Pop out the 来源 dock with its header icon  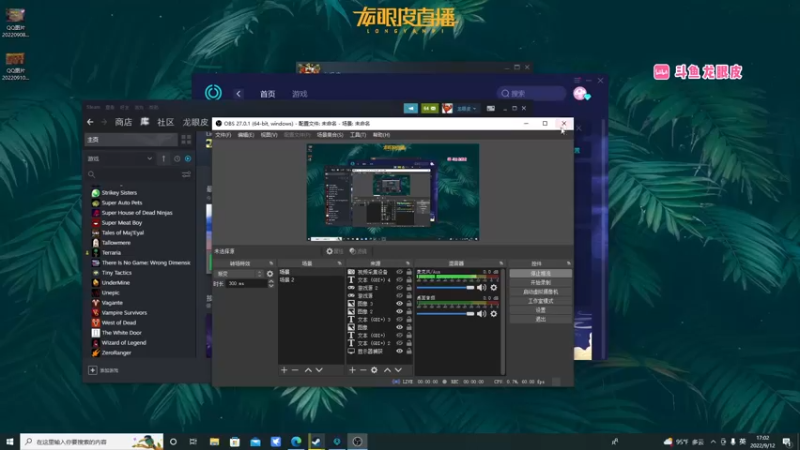408,263
